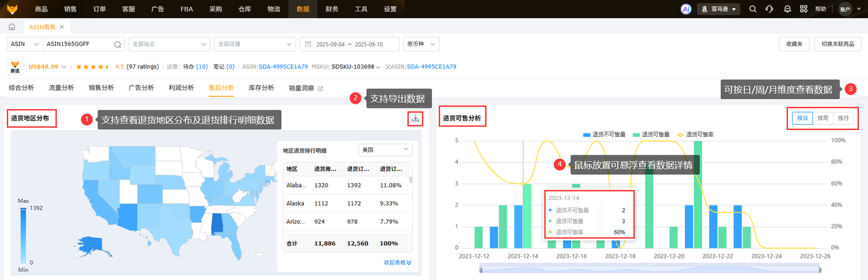This screenshot has height=280, width=868.
Task: Open the 设置 menu
Action: pos(390,9)
